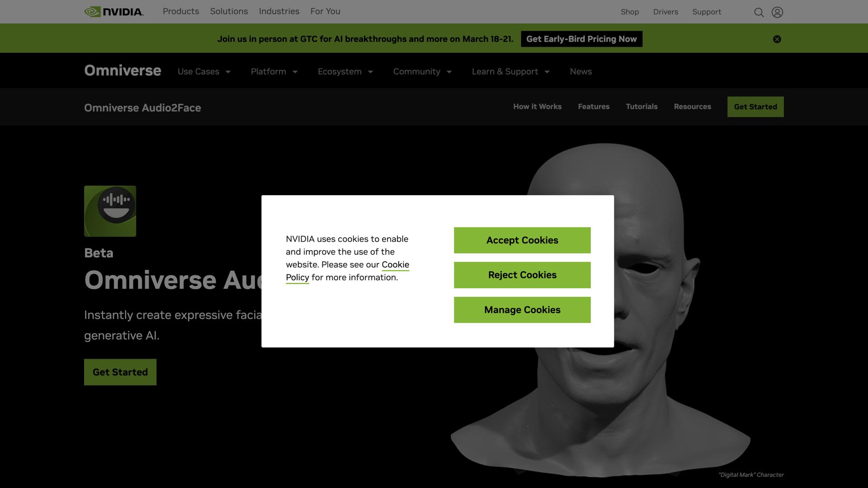
Task: Go to the Tutorials section
Action: pyautogui.click(x=642, y=107)
